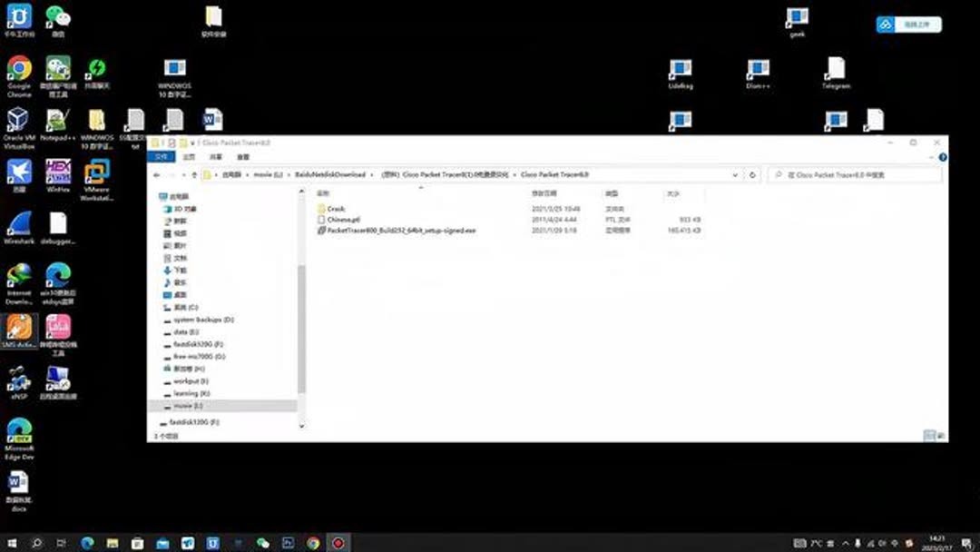Open the WinHex desktop icon
This screenshot has width=980, height=552.
tap(57, 172)
